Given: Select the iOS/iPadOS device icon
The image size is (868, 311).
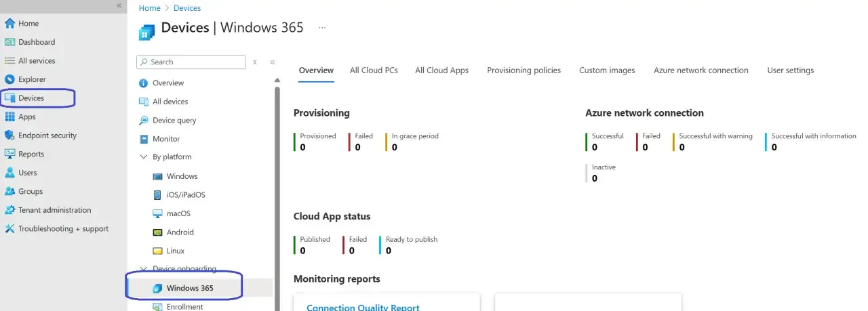Looking at the screenshot, I should coord(157,194).
